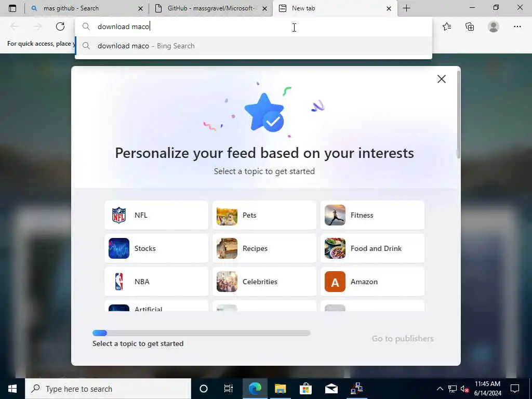Click the 'Go to publishers' link
This screenshot has width=532, height=399.
[x=403, y=339]
